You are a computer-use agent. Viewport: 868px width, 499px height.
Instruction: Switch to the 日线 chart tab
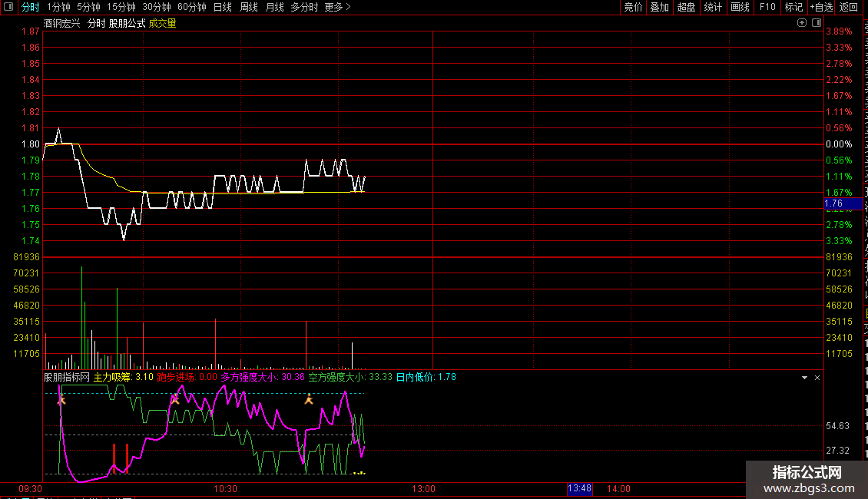coord(223,7)
